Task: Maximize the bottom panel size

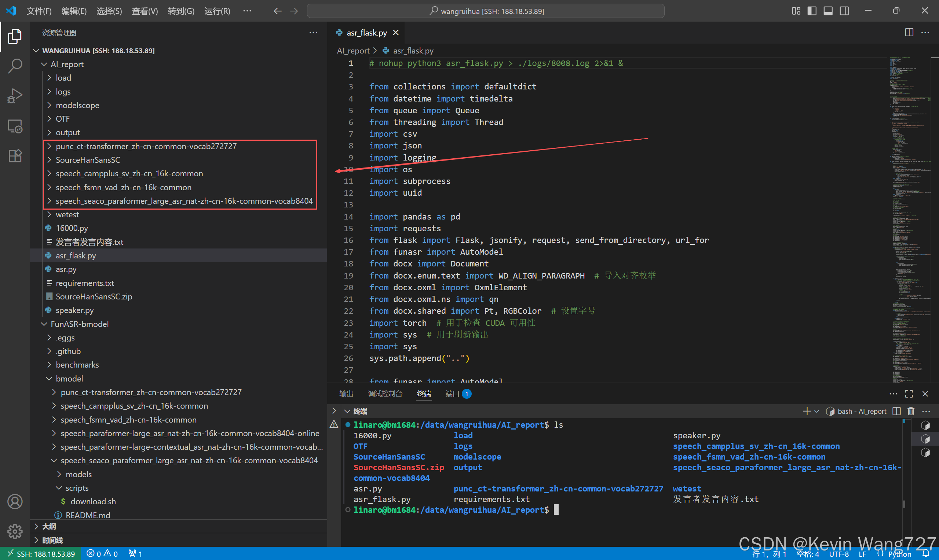Action: coord(909,394)
